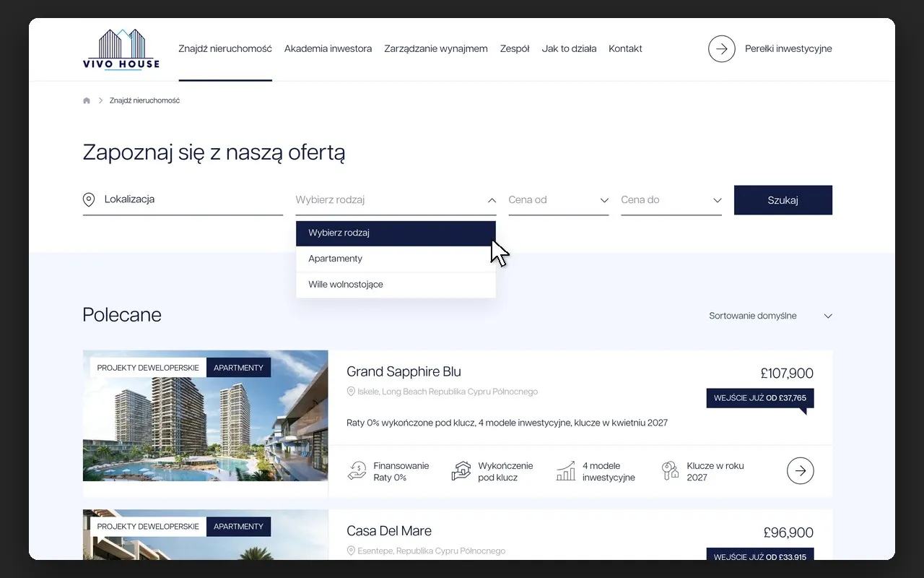924x578 pixels.
Task: Select Wybierz rodzaj option in the list
Action: click(396, 233)
